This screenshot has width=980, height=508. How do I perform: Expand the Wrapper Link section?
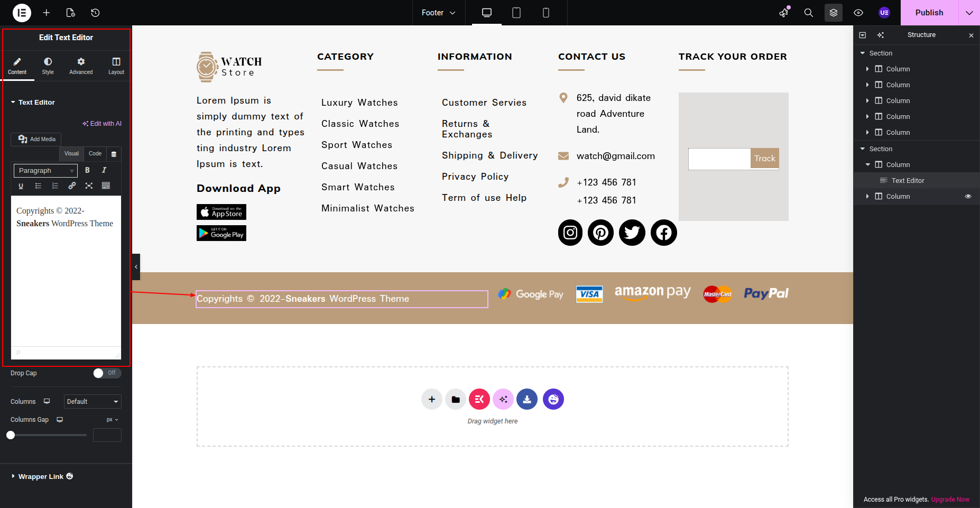click(41, 476)
